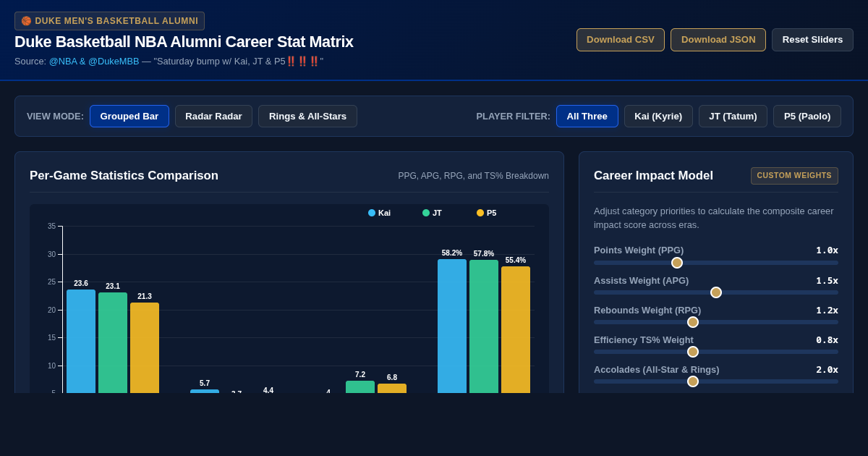Adjust the Rebounds Weight (RPG) slider
The image size is (868, 456).
coord(716,322)
